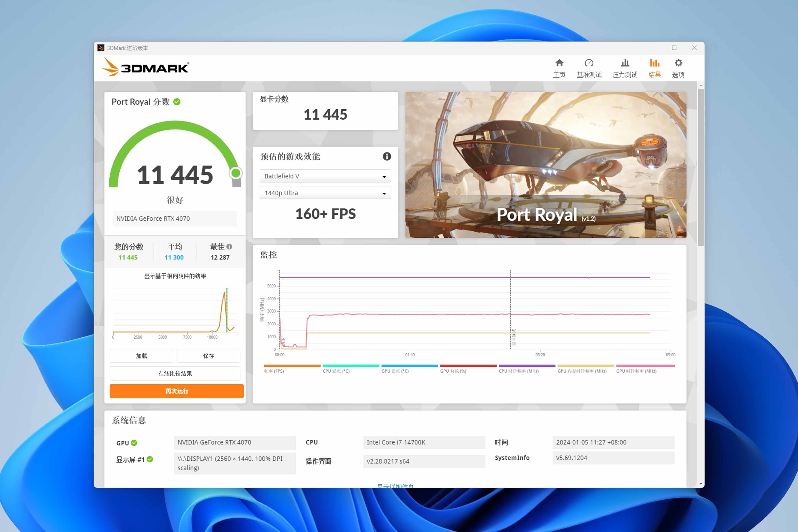
Task: Click the vertical scrollbar thumb
Action: (701, 167)
